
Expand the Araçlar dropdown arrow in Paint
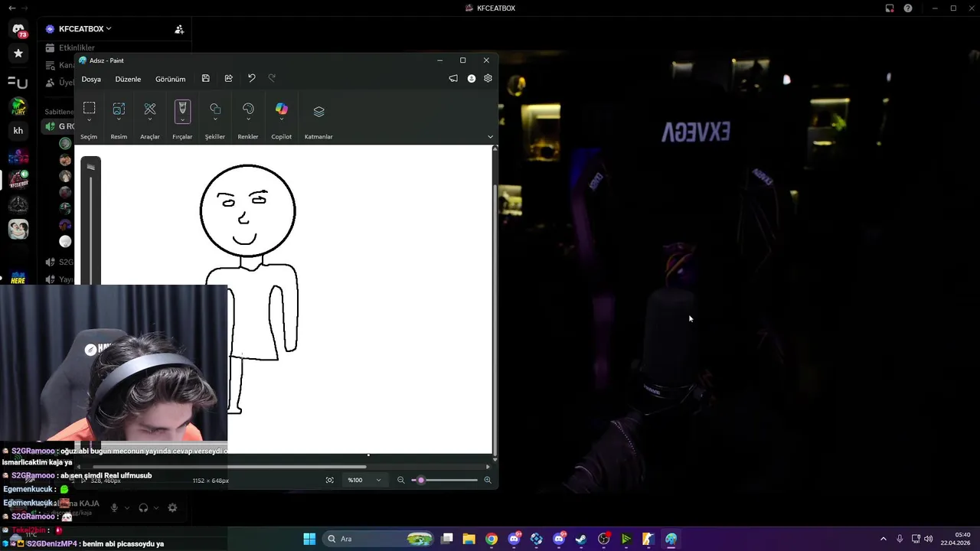150,120
